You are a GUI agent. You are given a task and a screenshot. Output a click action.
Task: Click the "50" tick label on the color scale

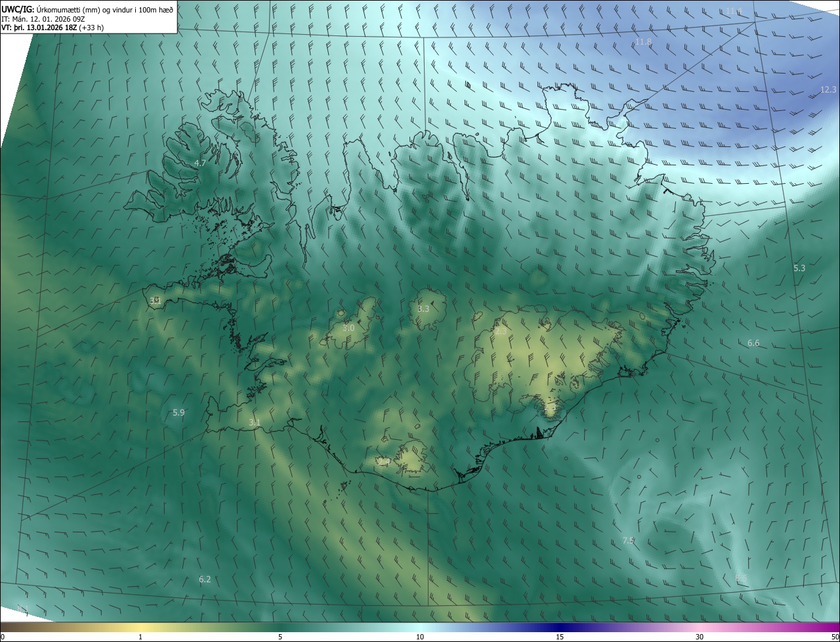835,637
